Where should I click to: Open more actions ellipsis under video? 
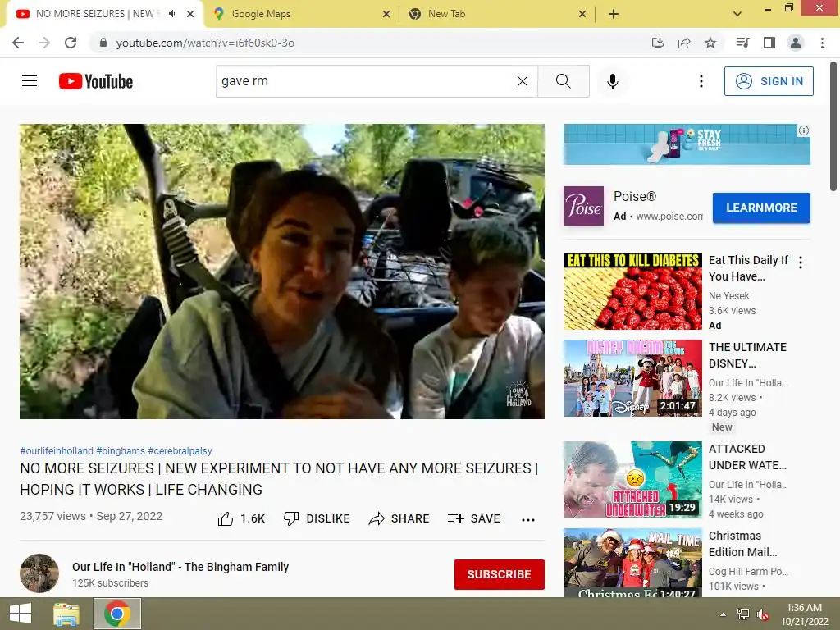[x=528, y=519]
